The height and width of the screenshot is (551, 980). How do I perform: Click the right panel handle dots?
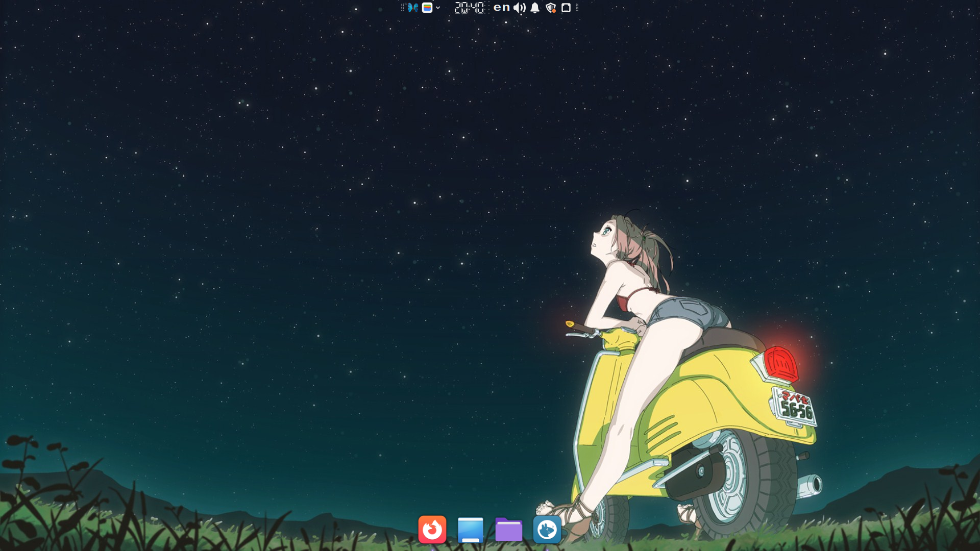[x=577, y=8]
